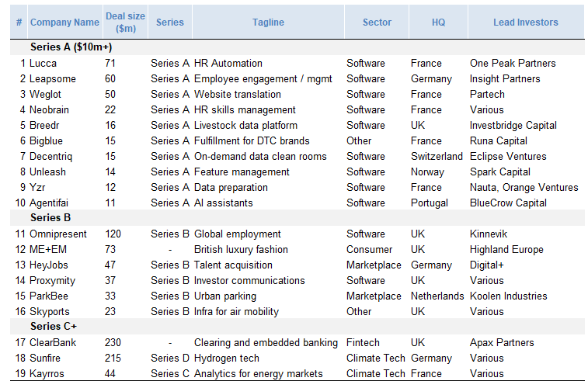588x388 pixels.
Task: Select the Livestock data platform tagline
Action: (x=245, y=126)
